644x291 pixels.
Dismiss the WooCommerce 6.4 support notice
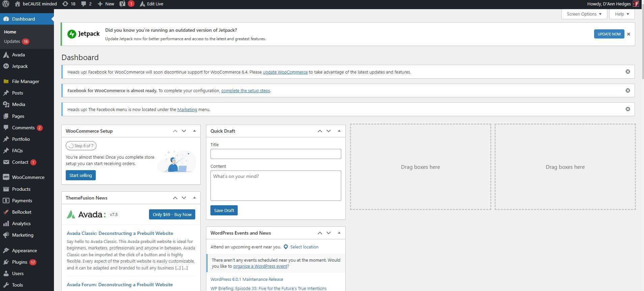point(628,72)
